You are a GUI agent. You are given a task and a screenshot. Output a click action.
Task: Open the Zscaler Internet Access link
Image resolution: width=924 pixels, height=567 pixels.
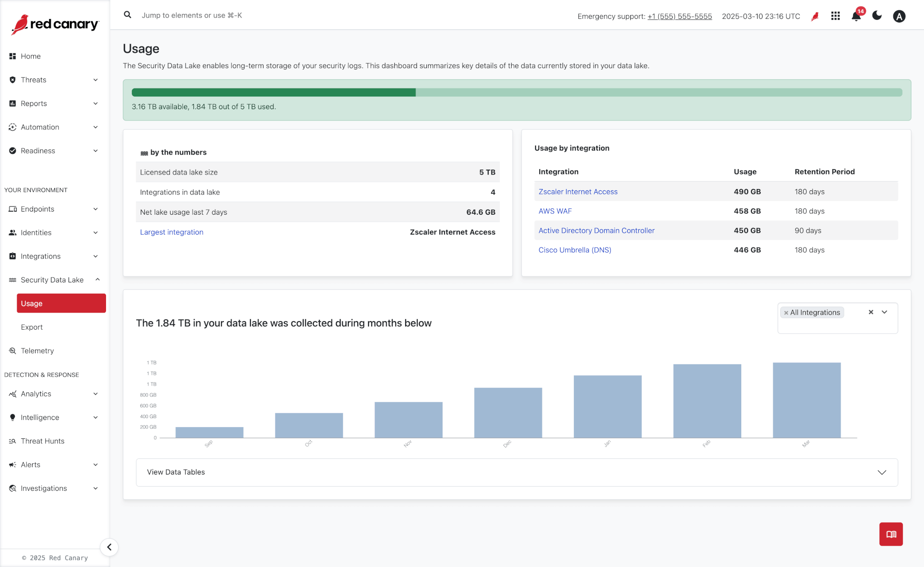point(578,192)
